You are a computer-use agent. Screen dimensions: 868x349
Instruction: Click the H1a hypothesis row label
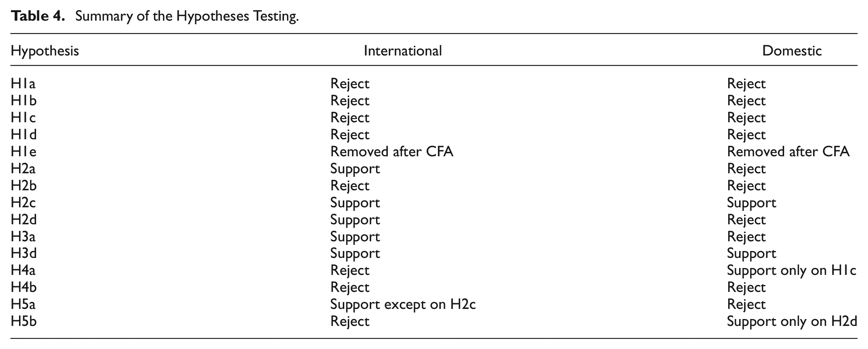pos(23,83)
